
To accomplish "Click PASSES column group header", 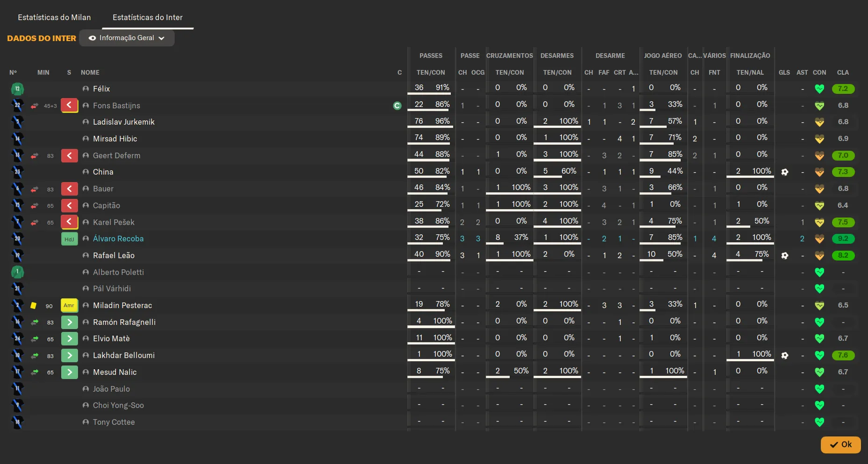I will click(x=431, y=56).
